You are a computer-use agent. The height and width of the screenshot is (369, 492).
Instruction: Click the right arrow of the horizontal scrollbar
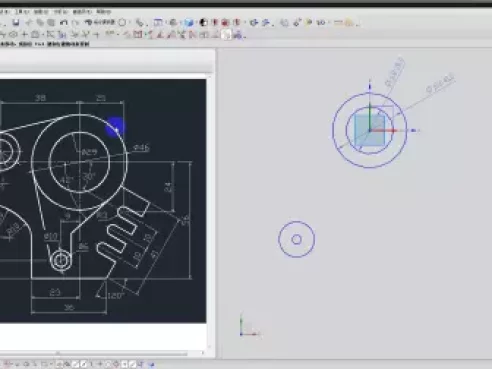(202, 353)
